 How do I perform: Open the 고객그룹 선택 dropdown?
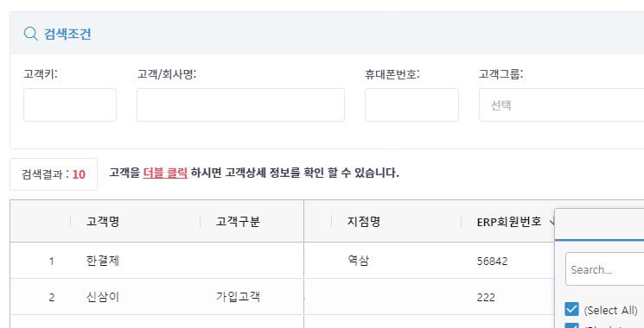(561, 105)
